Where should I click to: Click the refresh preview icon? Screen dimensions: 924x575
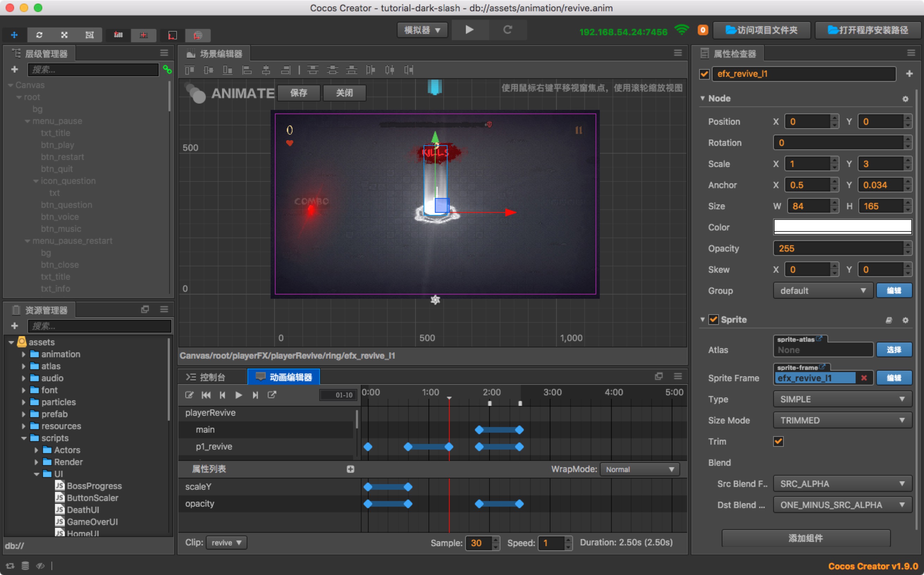(x=507, y=30)
